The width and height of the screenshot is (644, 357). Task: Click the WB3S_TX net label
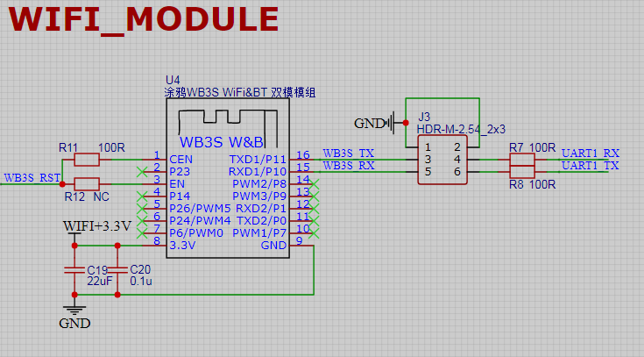point(349,154)
